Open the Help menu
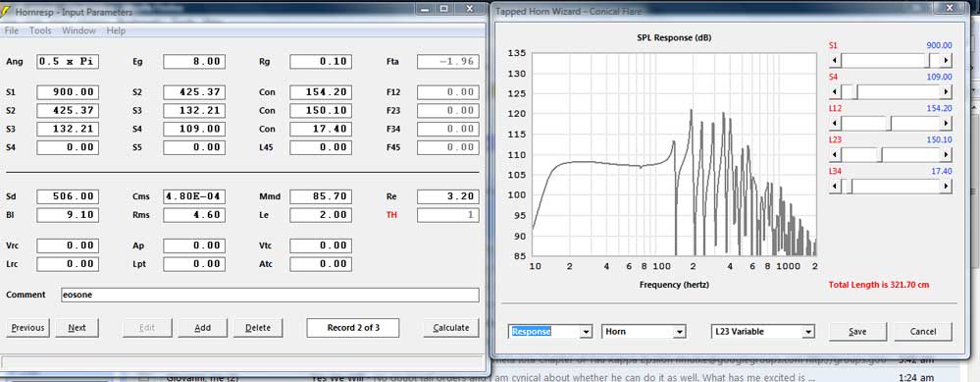The height and width of the screenshot is (382, 980). click(116, 30)
